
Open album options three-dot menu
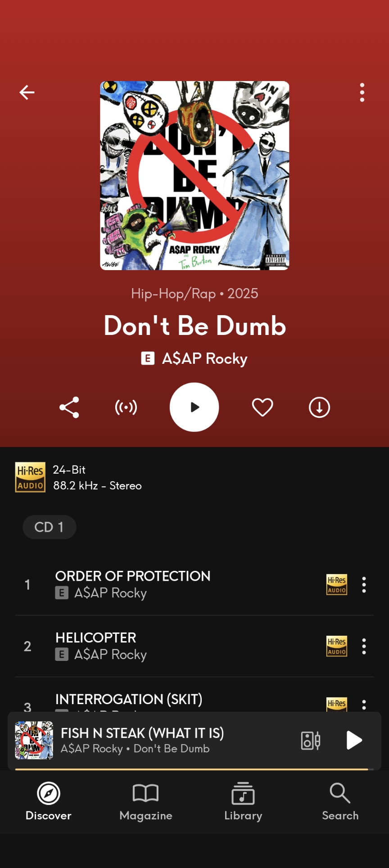[362, 92]
